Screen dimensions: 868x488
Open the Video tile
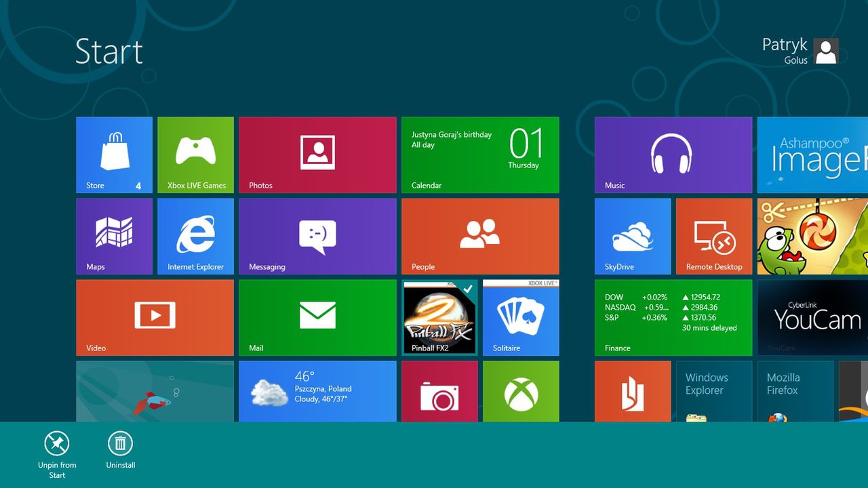[155, 318]
